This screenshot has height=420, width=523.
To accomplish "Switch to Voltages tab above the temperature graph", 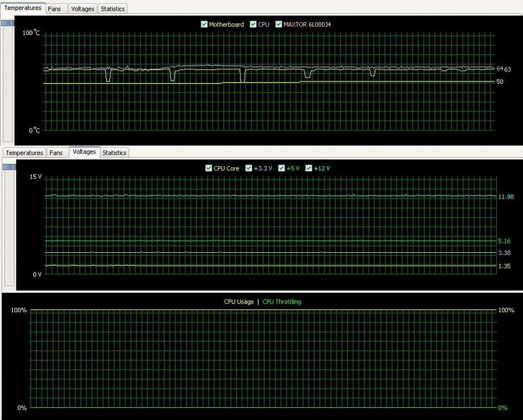I will pos(83,9).
